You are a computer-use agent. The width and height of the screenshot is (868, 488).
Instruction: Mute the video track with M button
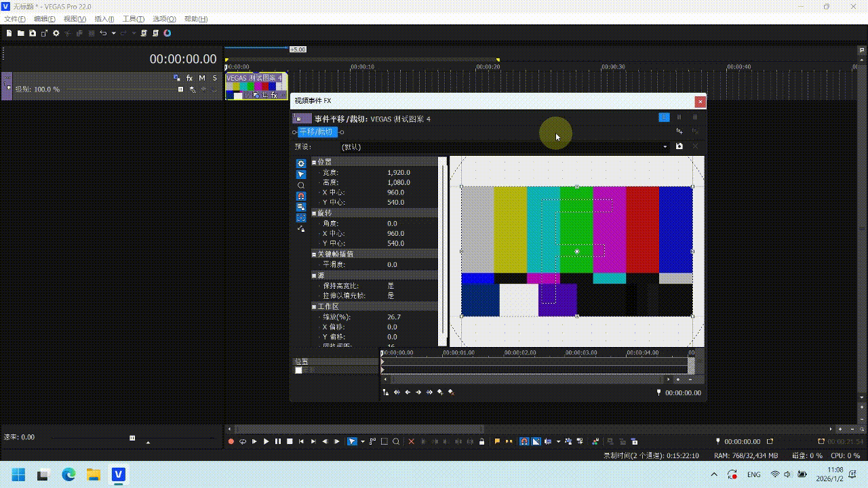tap(202, 79)
